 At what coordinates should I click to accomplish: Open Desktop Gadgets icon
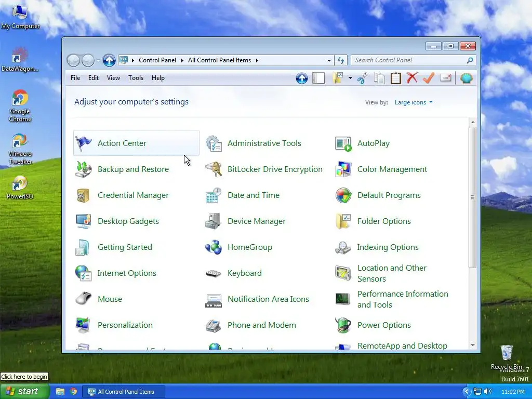pos(84,221)
